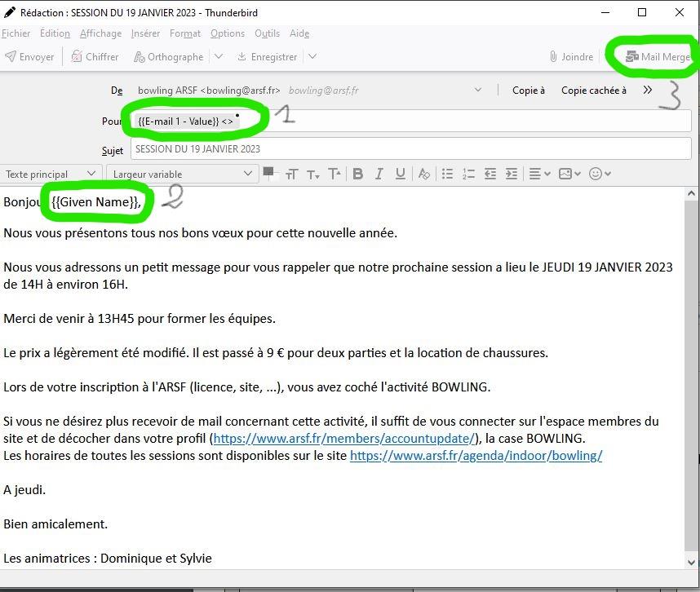Open the text alignment dropdown

539,174
